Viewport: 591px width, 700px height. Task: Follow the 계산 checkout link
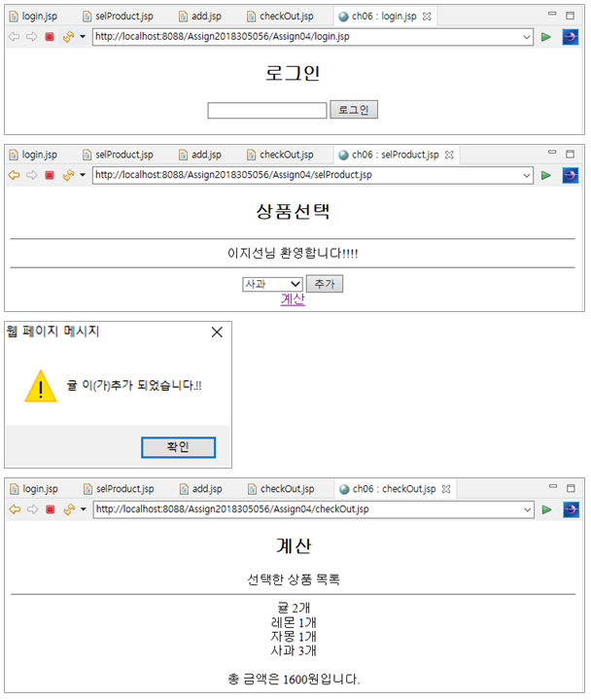(x=293, y=299)
